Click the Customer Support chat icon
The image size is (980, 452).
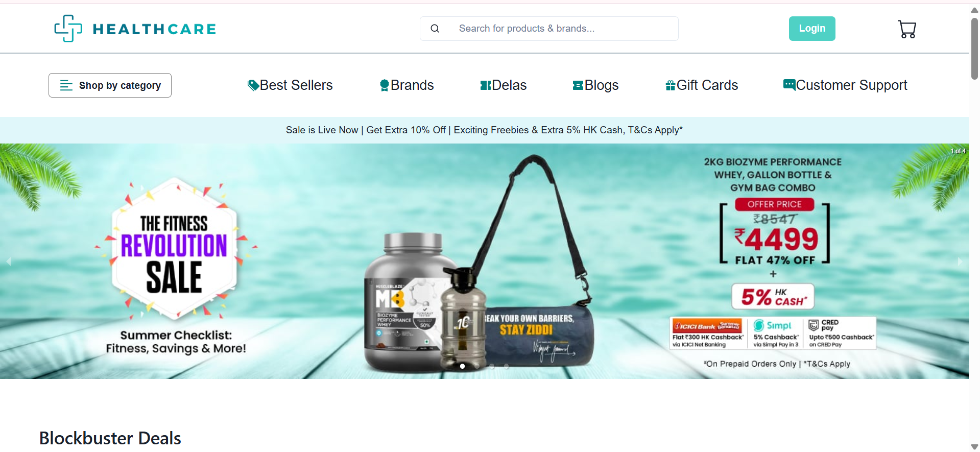click(x=789, y=85)
